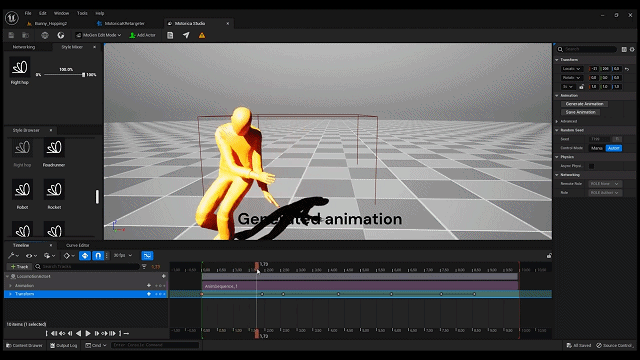Select the Roadrunner style thumbnail
The height and width of the screenshot is (360, 640).
[x=54, y=148]
